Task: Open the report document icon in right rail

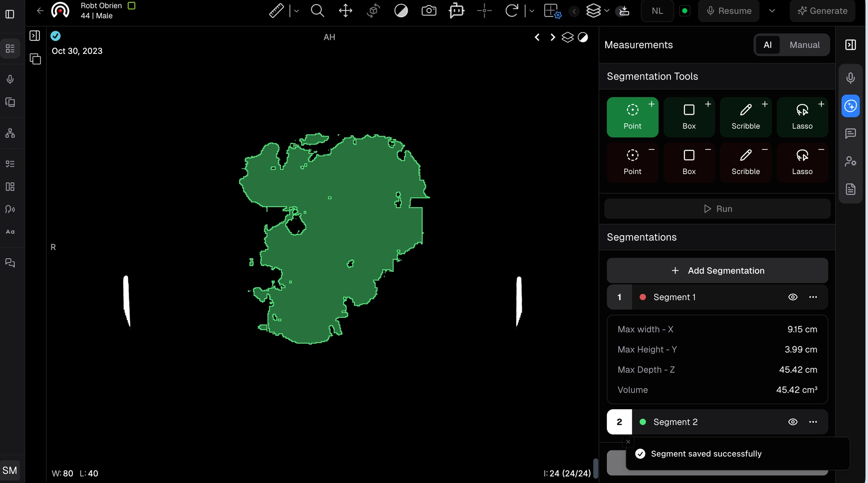Action: point(850,189)
